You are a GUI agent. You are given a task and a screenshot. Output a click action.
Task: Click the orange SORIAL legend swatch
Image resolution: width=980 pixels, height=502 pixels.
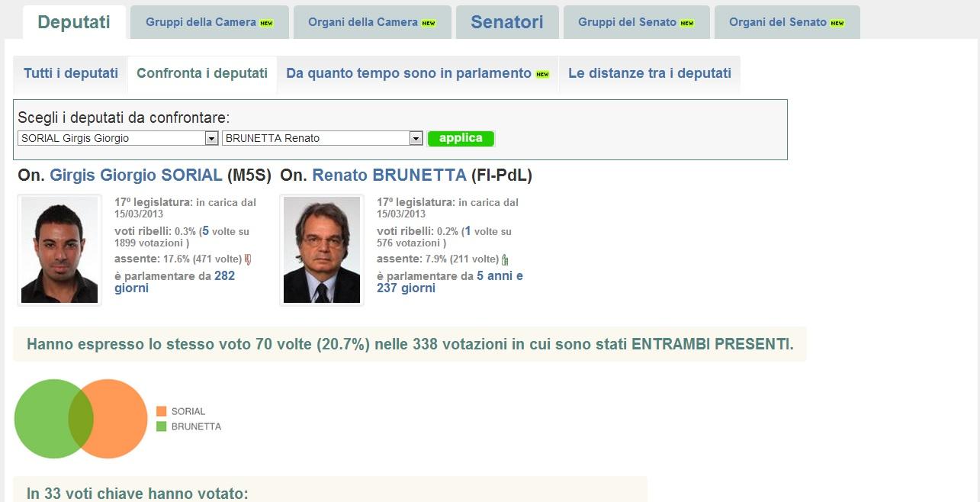coord(161,411)
